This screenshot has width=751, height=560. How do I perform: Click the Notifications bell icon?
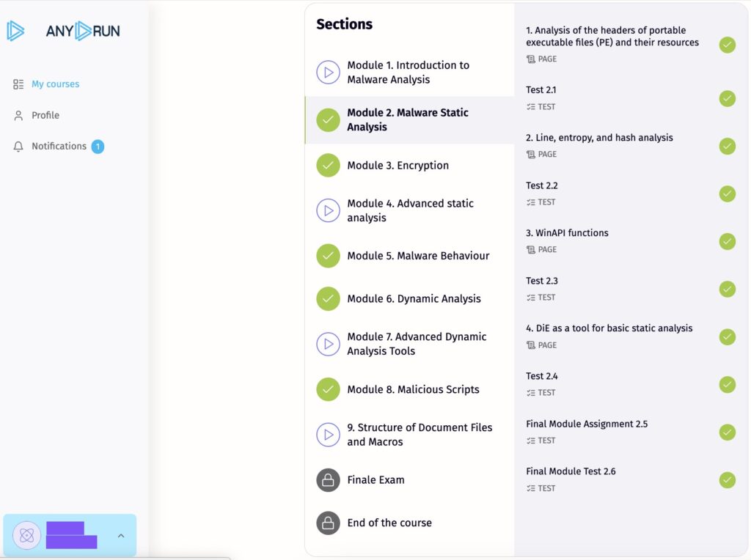coord(18,147)
